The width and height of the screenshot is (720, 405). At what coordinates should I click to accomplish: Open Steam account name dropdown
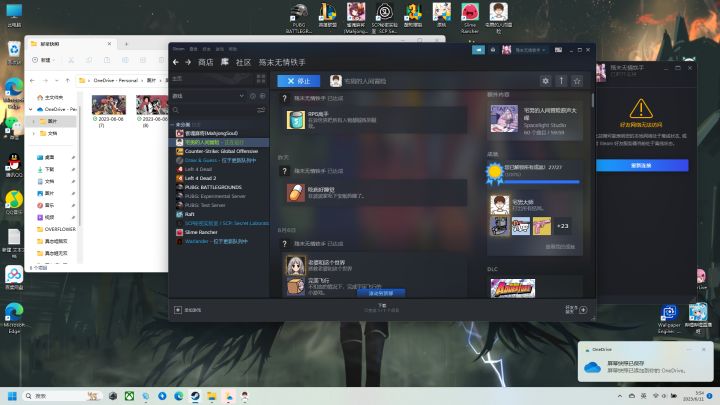click(530, 50)
